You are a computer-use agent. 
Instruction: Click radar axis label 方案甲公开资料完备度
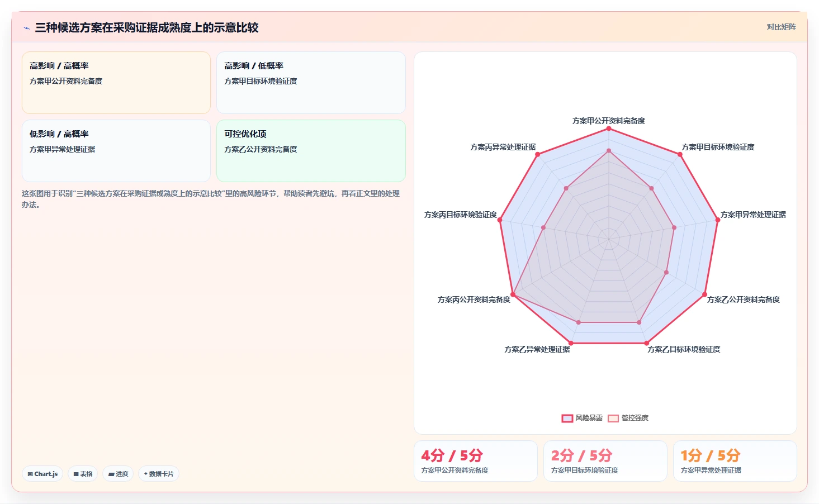tap(609, 121)
